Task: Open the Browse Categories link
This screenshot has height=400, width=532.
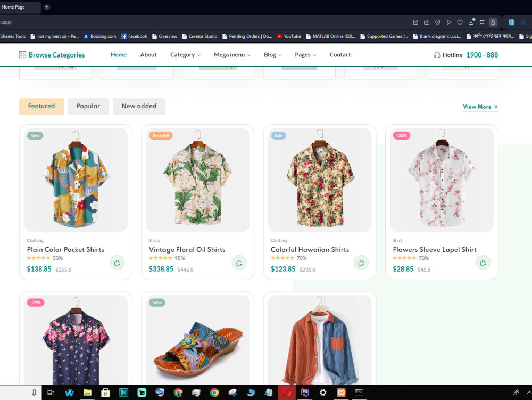Action: (x=57, y=55)
